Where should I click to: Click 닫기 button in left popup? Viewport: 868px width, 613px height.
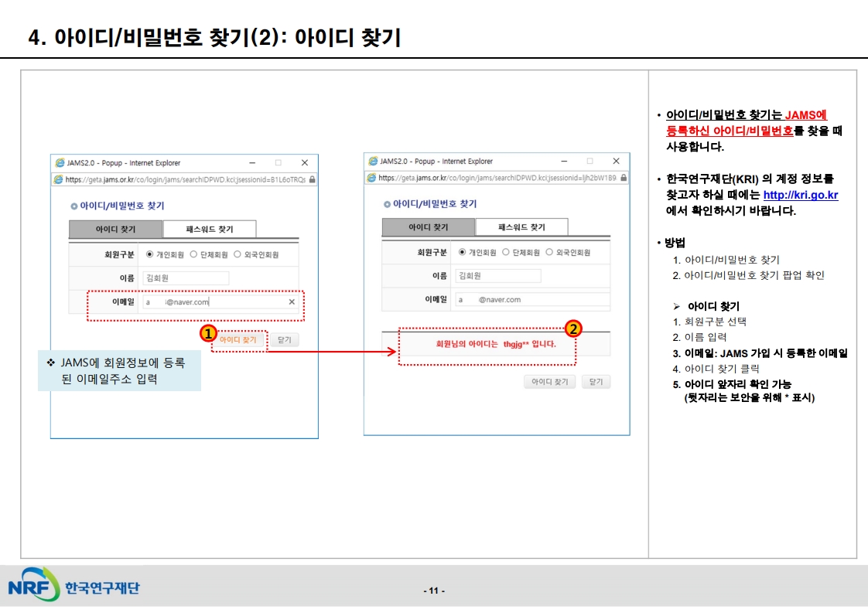tap(285, 339)
